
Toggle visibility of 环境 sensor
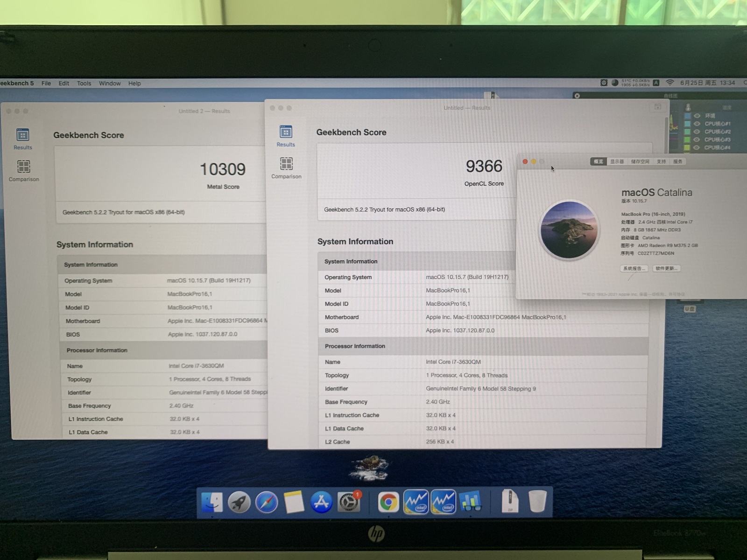(697, 116)
